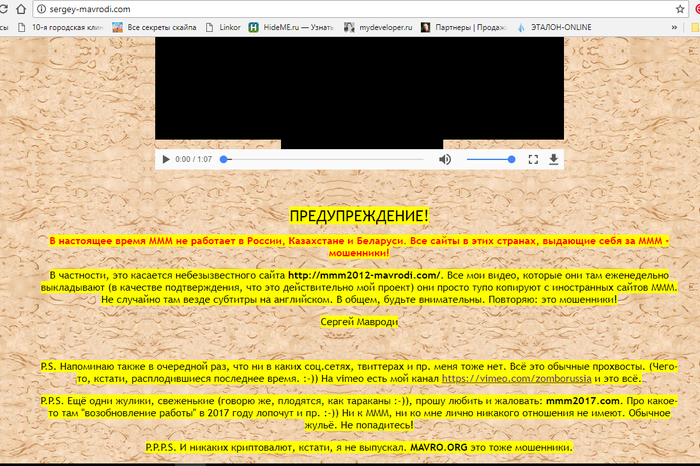Screen dimensions: 700x466
Task: Download the video with the download icon
Action: pyautogui.click(x=553, y=159)
